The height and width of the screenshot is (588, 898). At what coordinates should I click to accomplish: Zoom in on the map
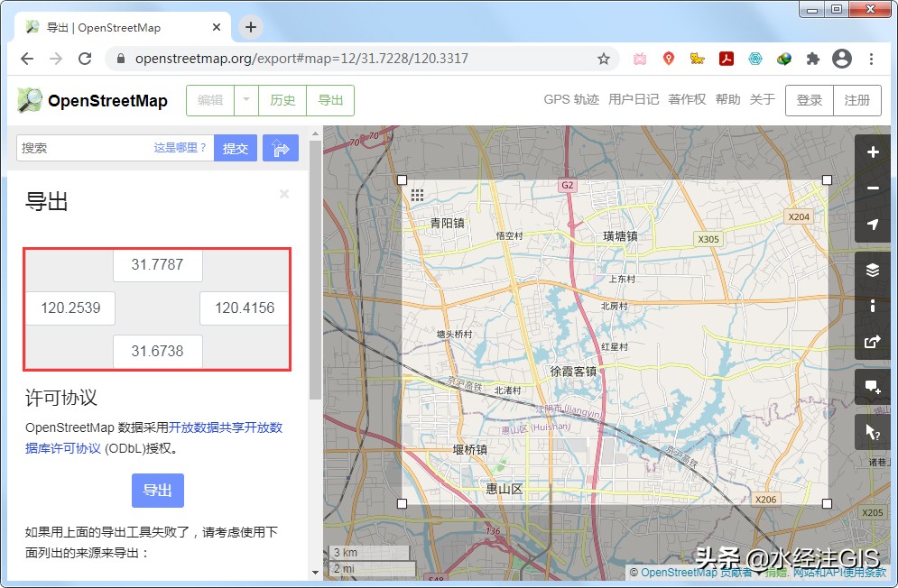click(x=872, y=152)
